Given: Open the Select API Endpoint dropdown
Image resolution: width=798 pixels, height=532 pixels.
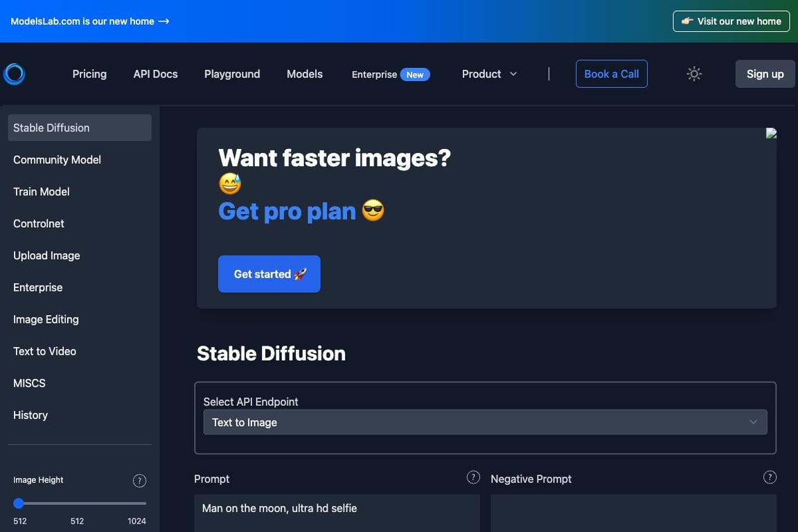Looking at the screenshot, I should click(x=485, y=422).
